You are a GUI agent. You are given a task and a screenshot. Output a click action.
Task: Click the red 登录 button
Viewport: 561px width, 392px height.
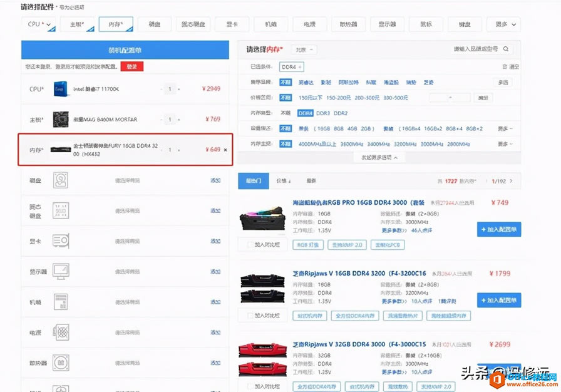pyautogui.click(x=132, y=66)
